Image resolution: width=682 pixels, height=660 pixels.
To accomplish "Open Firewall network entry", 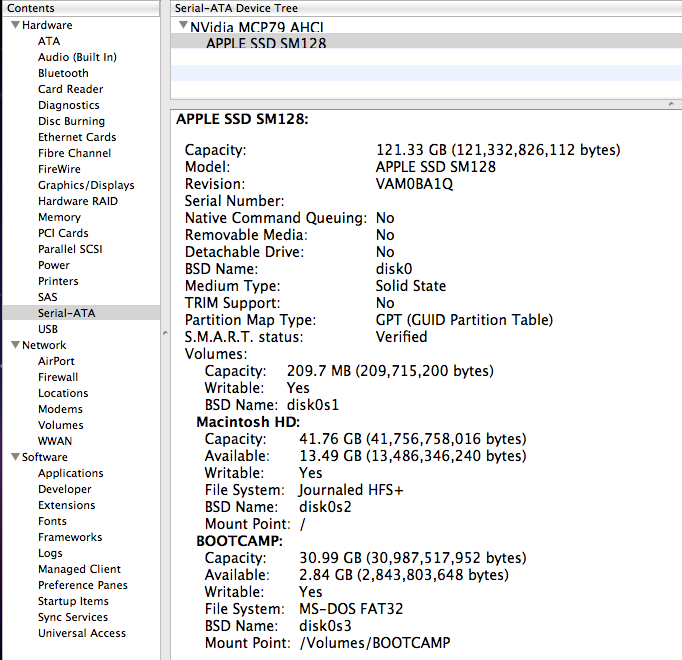I will click(x=58, y=377).
